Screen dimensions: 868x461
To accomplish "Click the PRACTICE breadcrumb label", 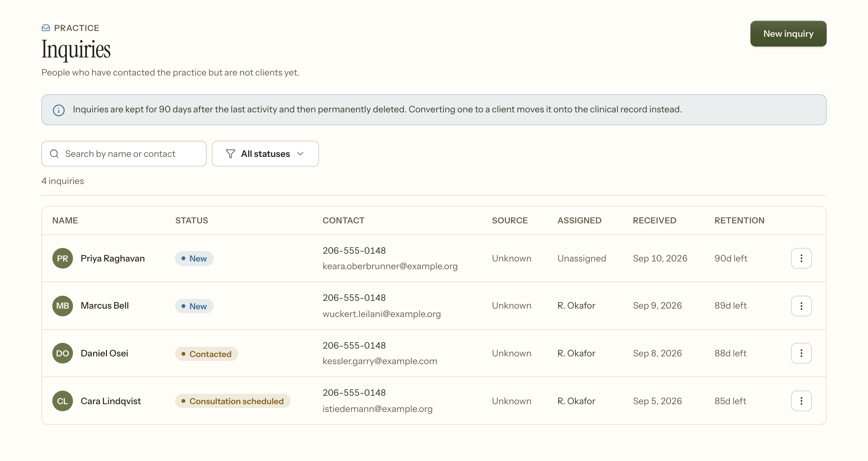I will [x=77, y=28].
